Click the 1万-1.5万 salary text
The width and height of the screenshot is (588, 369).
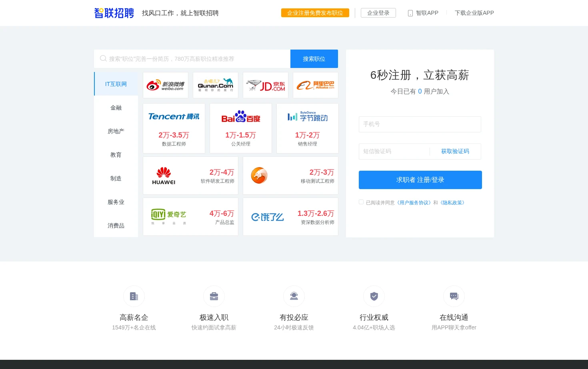(241, 135)
